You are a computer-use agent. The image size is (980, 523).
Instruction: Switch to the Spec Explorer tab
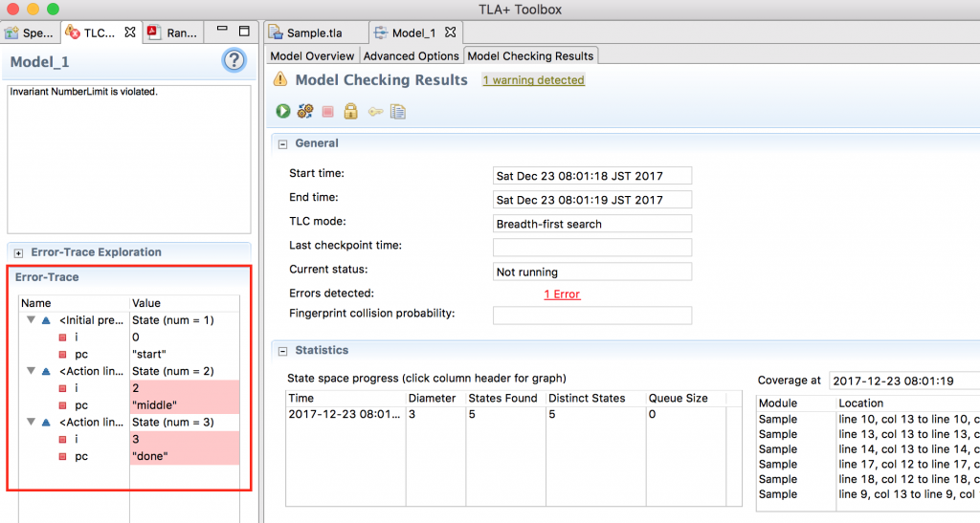click(29, 33)
